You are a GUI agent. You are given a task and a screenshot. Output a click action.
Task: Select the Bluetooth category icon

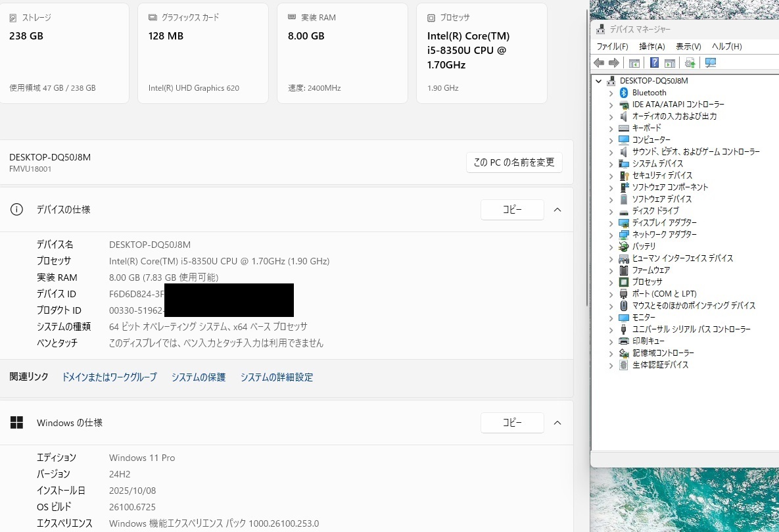pos(624,93)
